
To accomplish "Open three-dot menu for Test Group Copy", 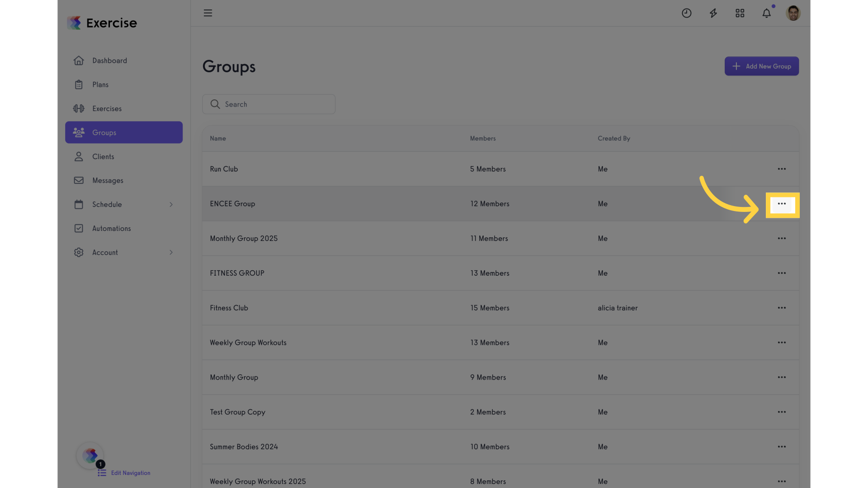I will pos(782,412).
